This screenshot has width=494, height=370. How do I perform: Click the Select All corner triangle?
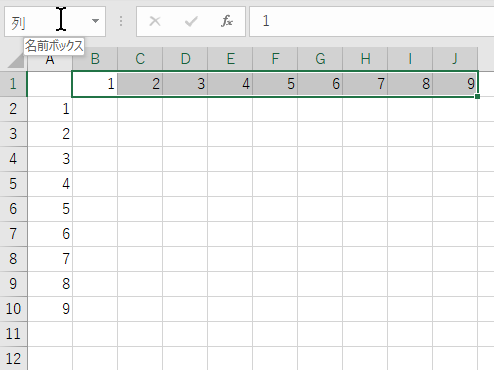point(15,60)
